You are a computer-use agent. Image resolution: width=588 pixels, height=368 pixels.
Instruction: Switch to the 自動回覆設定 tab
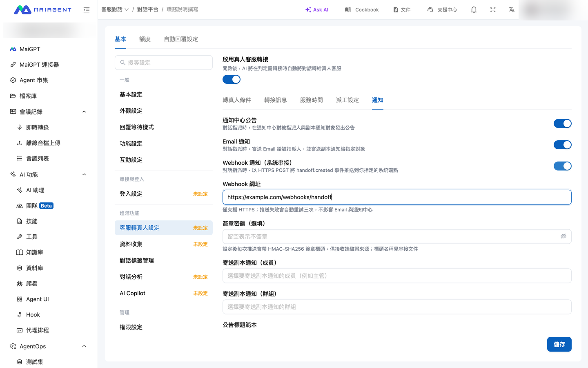pos(181,39)
